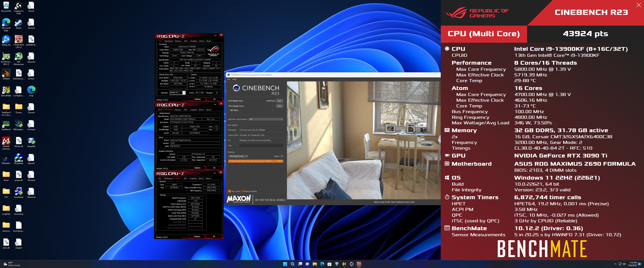
Task: Start CPU (Multi Core) test
Action: click(x=280, y=101)
